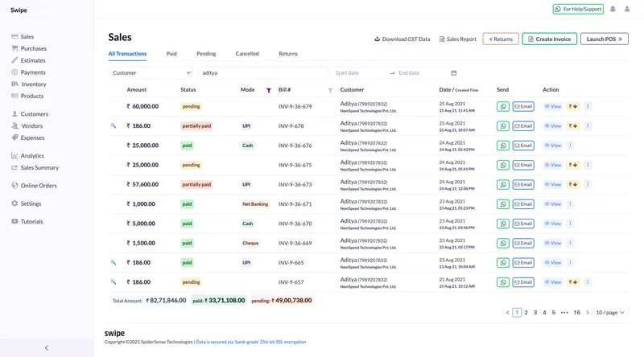Switch to the Pending tab
644x357 pixels.
click(x=206, y=54)
